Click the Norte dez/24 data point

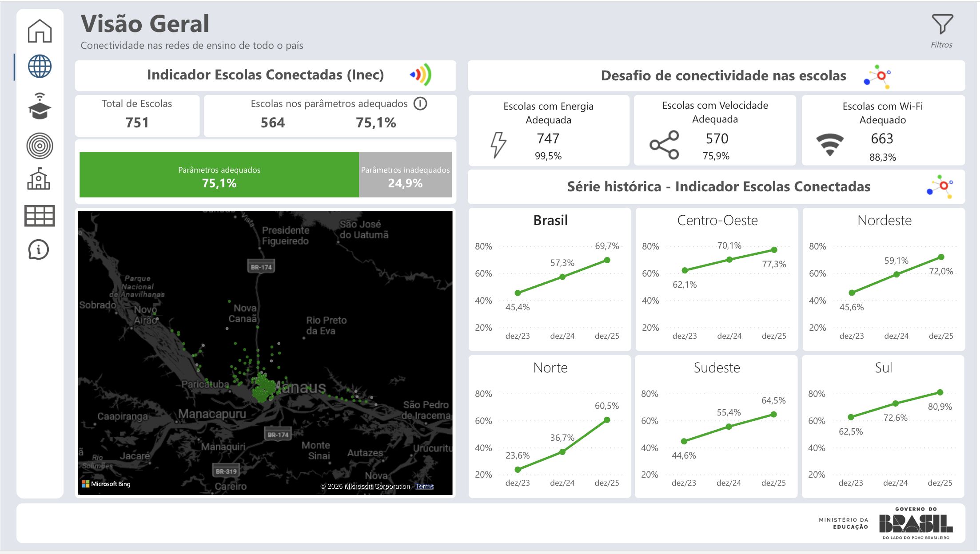[562, 451]
